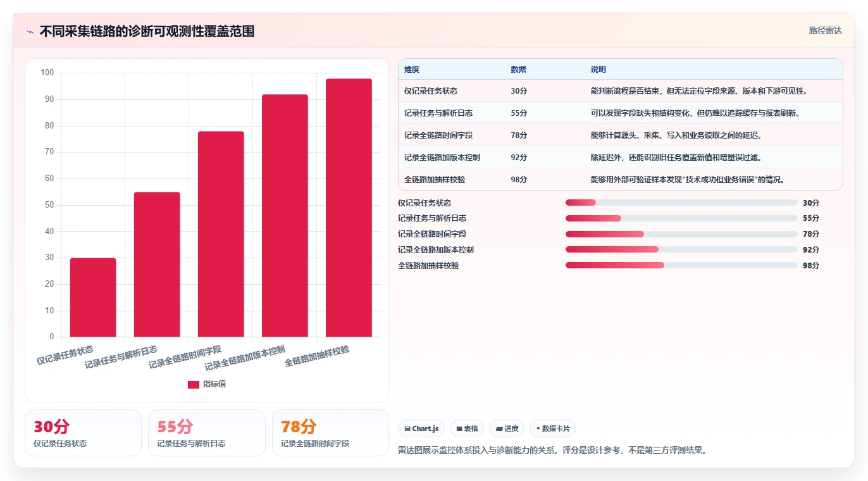Click the 进度 tag chip
868x481 pixels.
(x=507, y=428)
